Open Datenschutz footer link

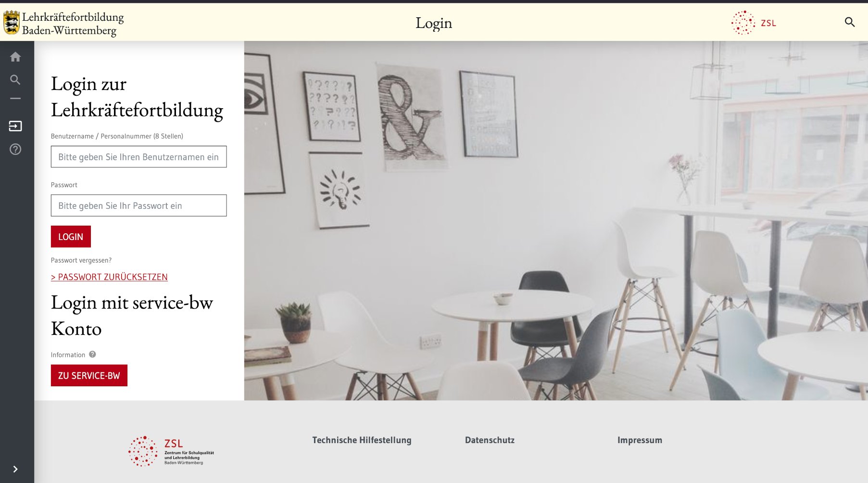tap(490, 440)
